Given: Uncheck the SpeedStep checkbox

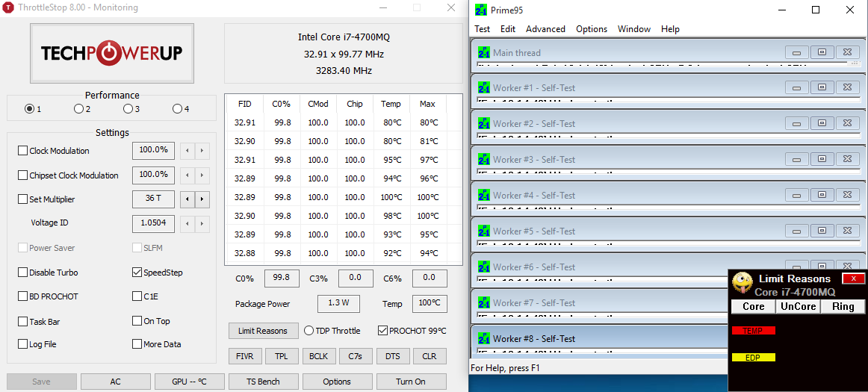Looking at the screenshot, I should (x=137, y=273).
